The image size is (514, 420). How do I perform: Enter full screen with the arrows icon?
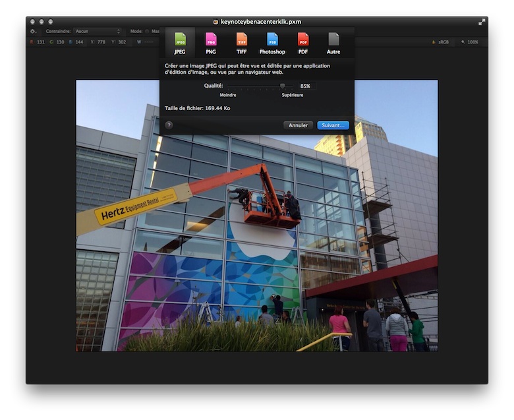[482, 22]
